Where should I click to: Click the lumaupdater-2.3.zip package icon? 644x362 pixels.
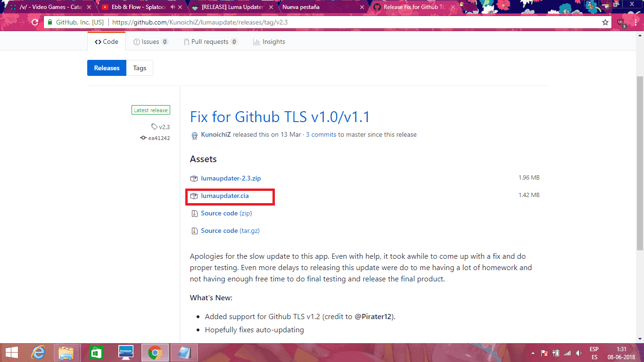194,179
